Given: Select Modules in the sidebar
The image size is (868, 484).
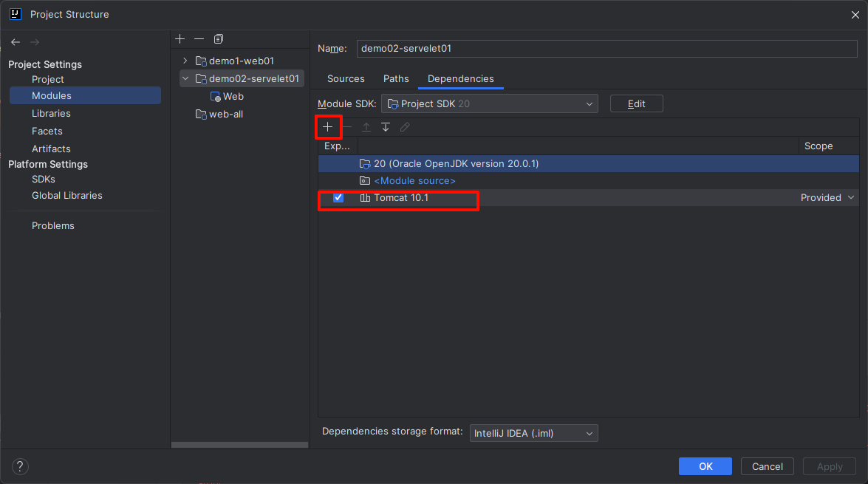Looking at the screenshot, I should point(85,95).
